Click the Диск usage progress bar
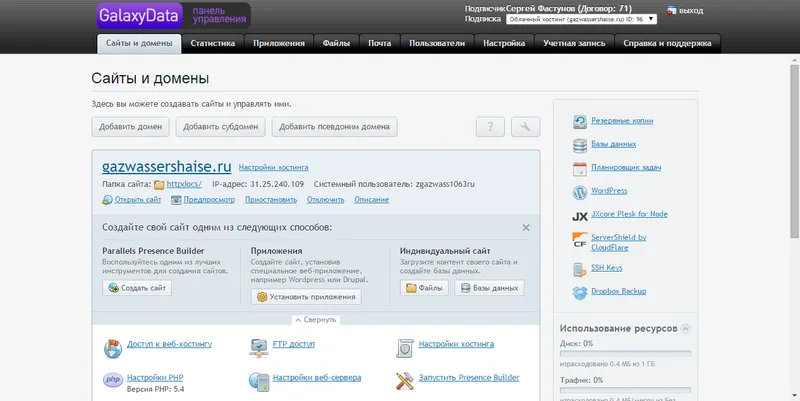This screenshot has height=401, width=800. pos(626,354)
